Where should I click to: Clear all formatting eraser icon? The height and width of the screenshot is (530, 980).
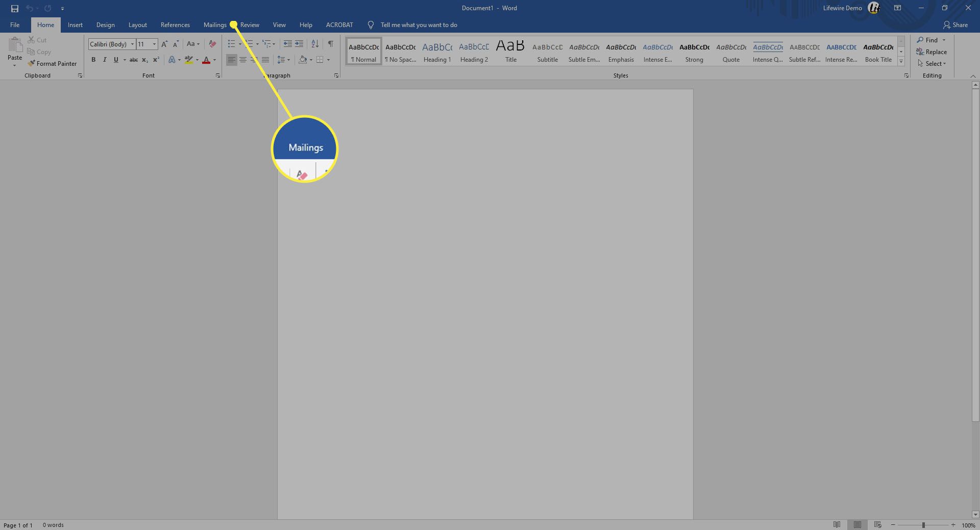[212, 44]
